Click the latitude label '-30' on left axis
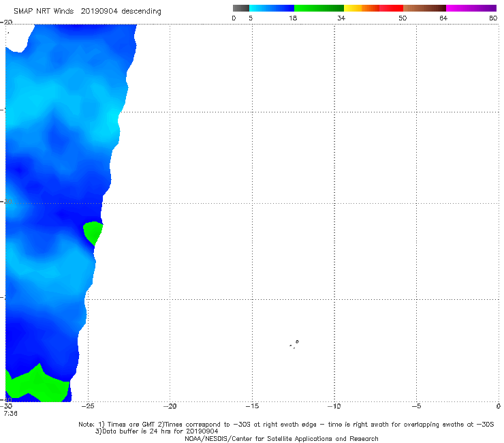 (x=7, y=202)
